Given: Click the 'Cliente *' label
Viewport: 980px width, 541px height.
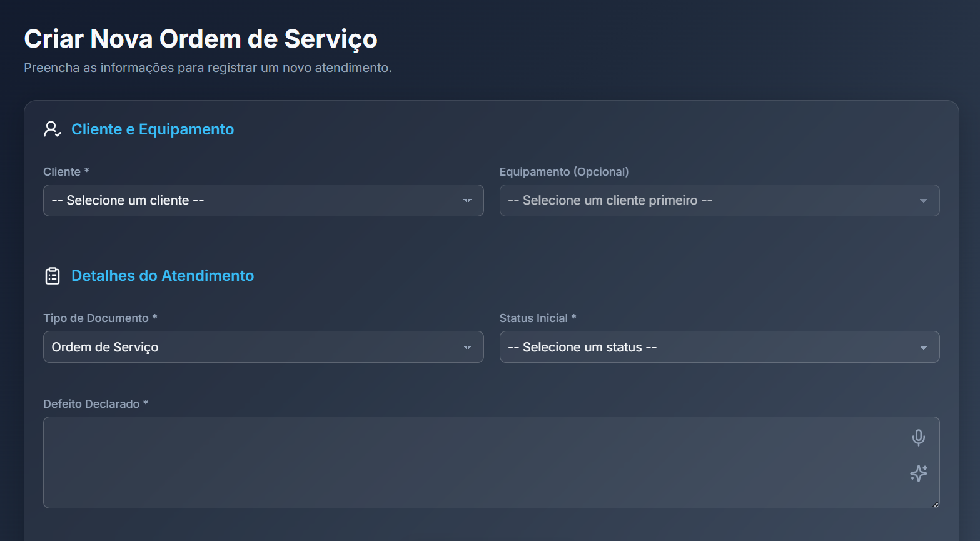Looking at the screenshot, I should click(66, 172).
